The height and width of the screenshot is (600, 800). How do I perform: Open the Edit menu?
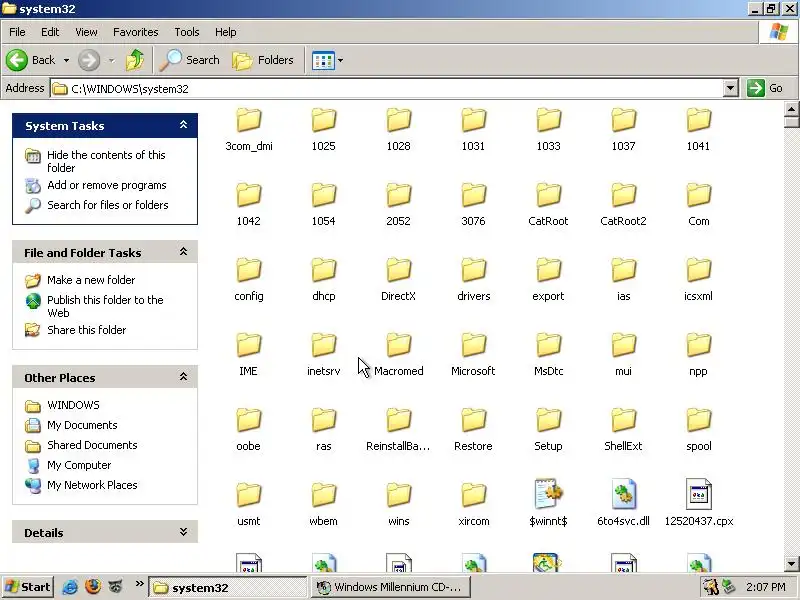click(x=50, y=32)
